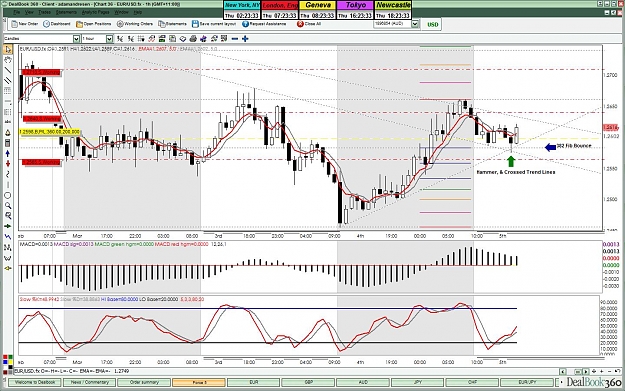Click the '382 Fib Bounce' annotation text

tap(574, 146)
